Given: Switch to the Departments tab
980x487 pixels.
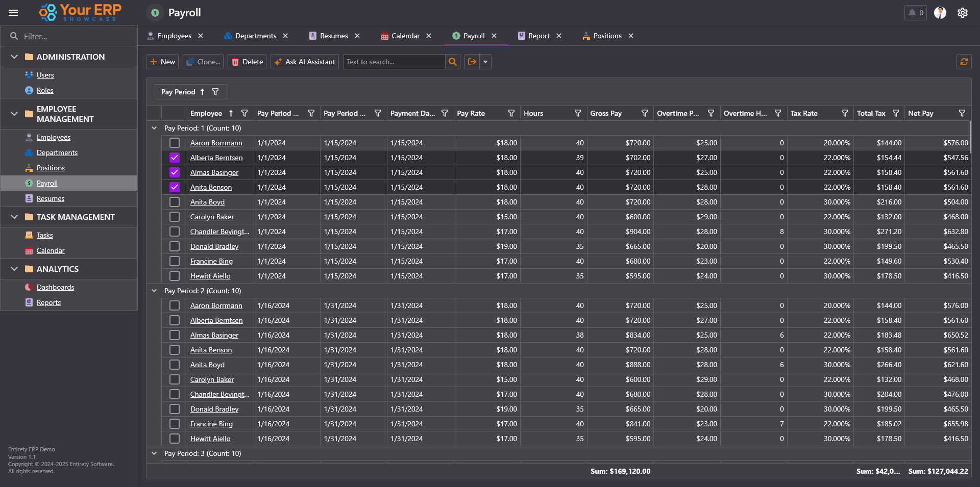Looking at the screenshot, I should 255,36.
